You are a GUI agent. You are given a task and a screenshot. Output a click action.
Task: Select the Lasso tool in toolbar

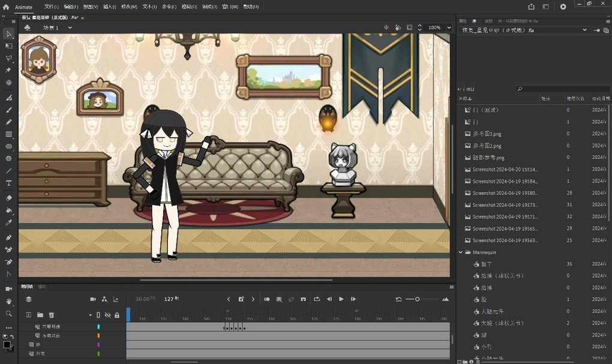tap(8, 58)
